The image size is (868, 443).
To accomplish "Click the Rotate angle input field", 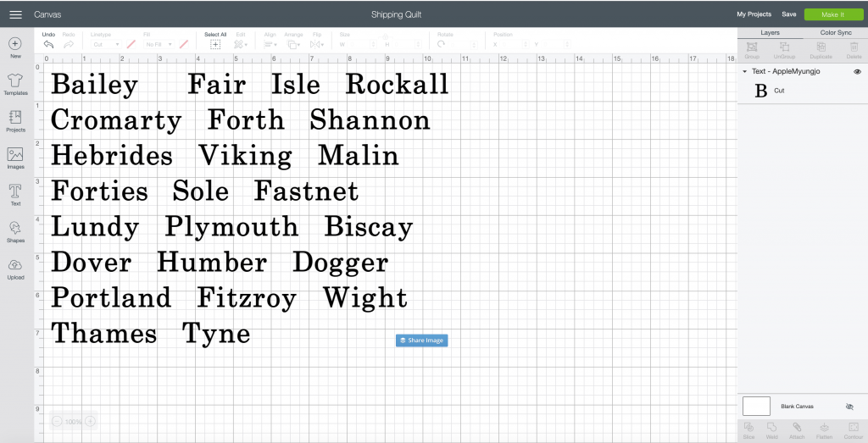I will [x=459, y=44].
